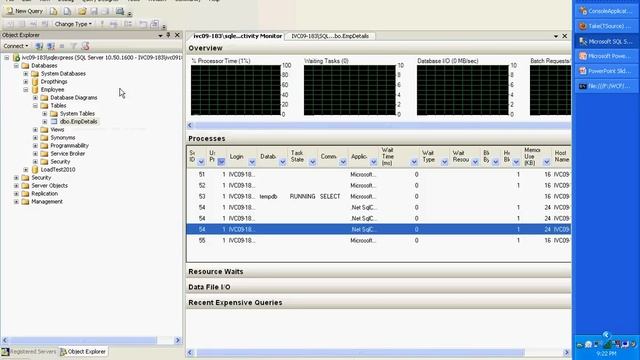The image size is (640, 360).
Task: Click the Stop icon in Object Explorer toolbar
Action: pos(62,46)
